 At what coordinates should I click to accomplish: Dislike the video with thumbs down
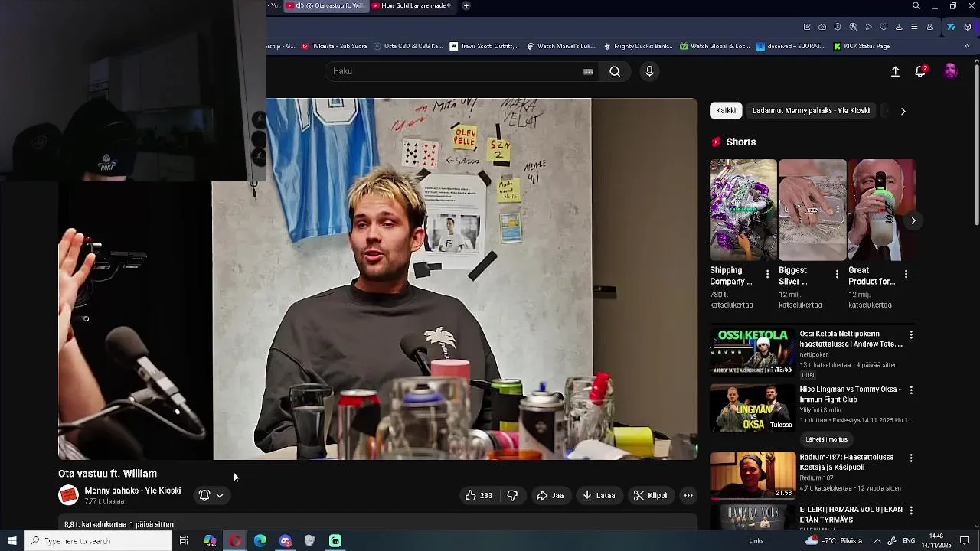coord(512,495)
